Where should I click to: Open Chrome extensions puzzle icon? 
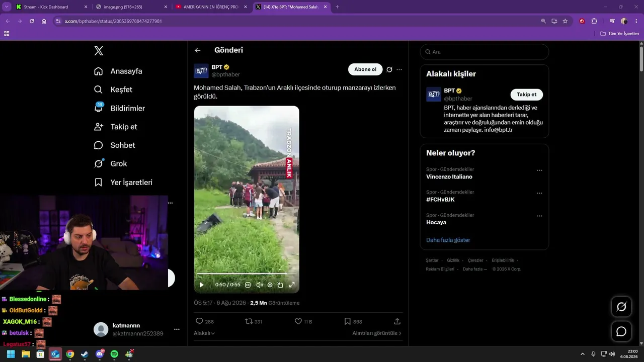coord(594,21)
